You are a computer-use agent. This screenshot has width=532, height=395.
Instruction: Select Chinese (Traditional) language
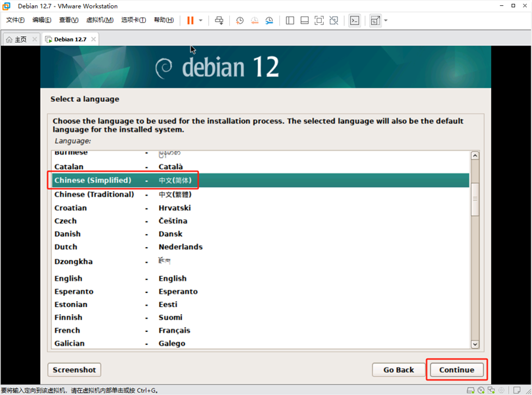261,195
